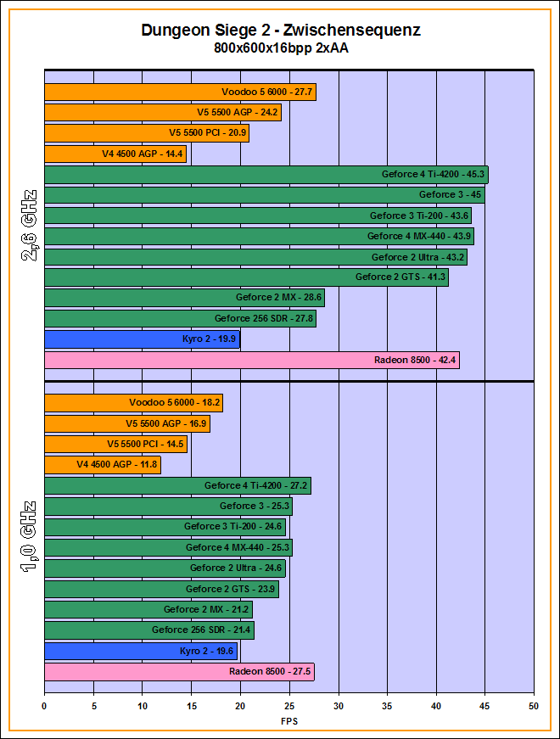Click the 50 tick on the FPS axis
Viewport: 560px width, 739px height.
point(534,705)
